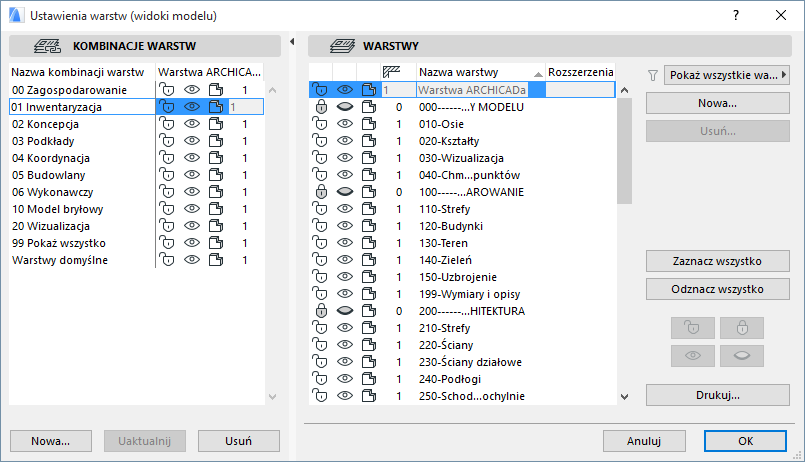Click the show selected layers eye button
Screen dimensions: 805x462
(x=693, y=356)
